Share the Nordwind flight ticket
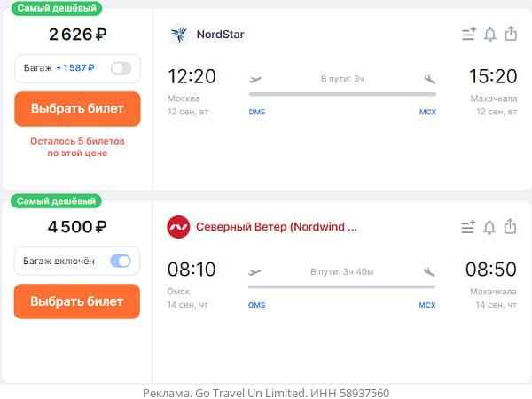The width and height of the screenshot is (532, 399). [511, 227]
